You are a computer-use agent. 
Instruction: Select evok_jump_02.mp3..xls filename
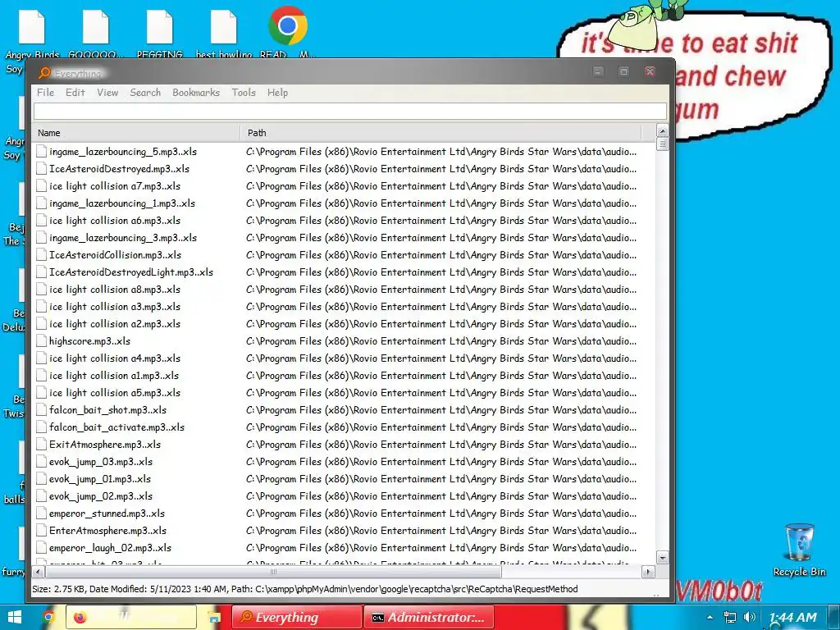(101, 496)
